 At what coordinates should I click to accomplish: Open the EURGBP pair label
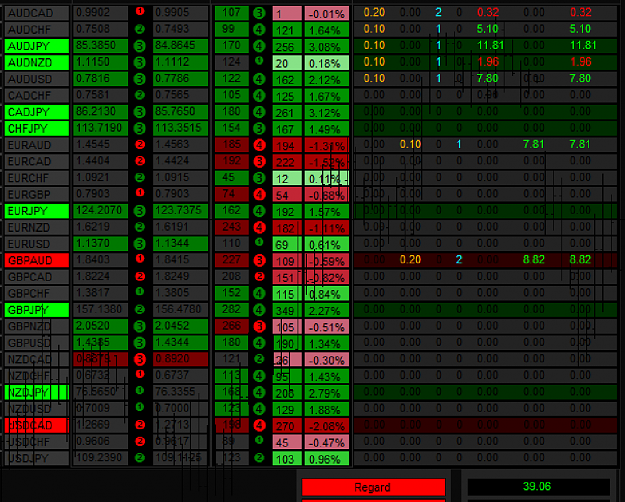[37, 195]
